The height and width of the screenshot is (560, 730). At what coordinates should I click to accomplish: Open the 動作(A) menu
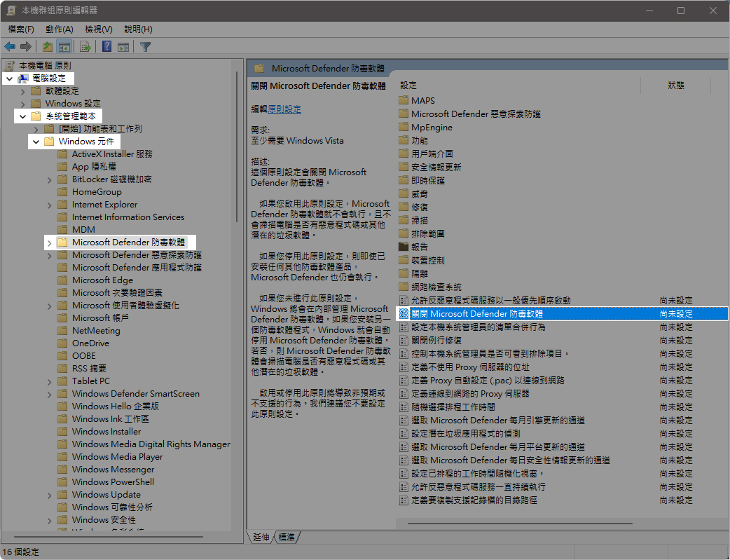tap(59, 29)
